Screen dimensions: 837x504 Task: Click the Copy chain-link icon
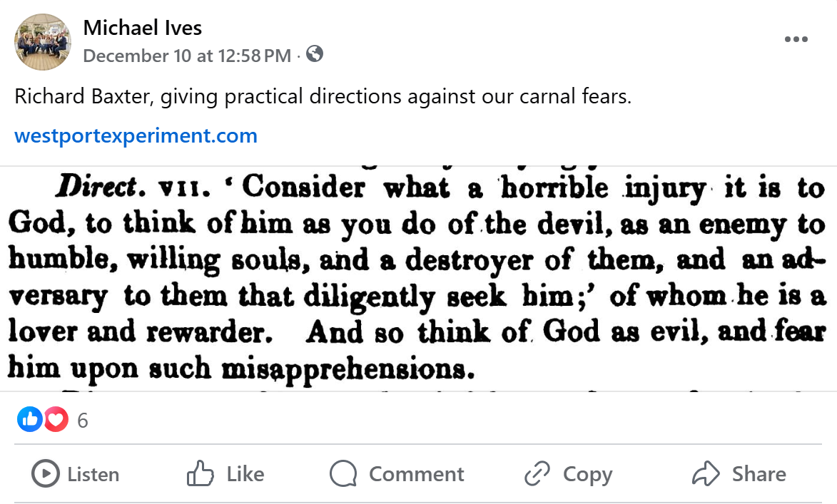point(537,474)
